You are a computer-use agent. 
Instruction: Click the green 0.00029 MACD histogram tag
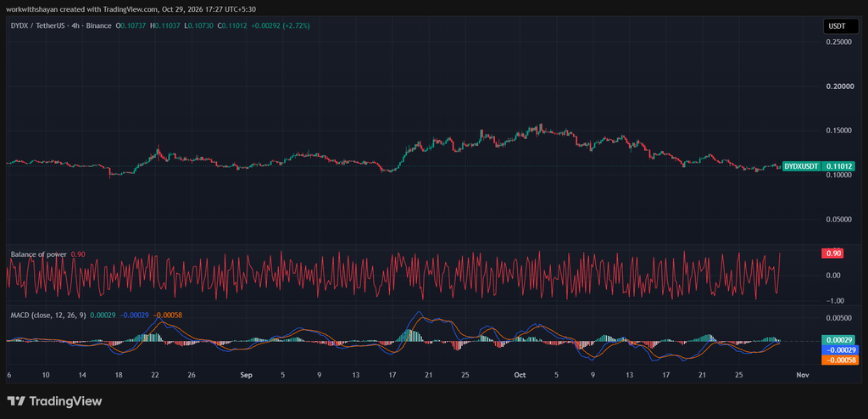pyautogui.click(x=838, y=340)
